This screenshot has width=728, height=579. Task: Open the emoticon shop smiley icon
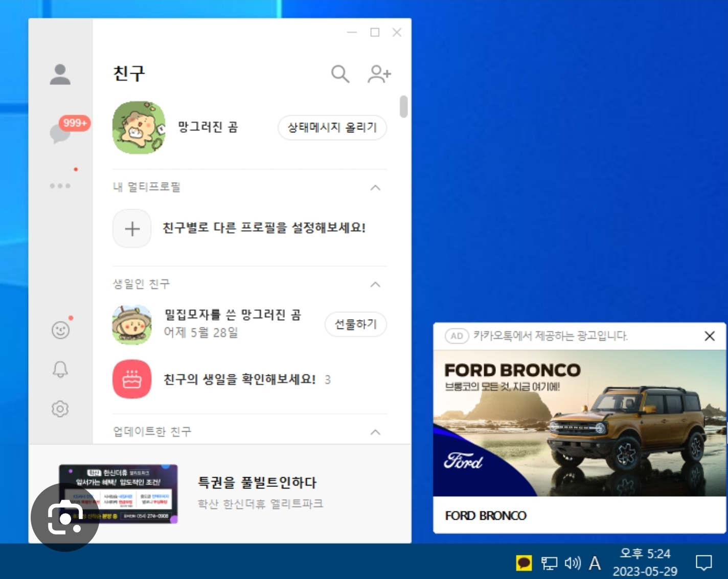coord(60,330)
